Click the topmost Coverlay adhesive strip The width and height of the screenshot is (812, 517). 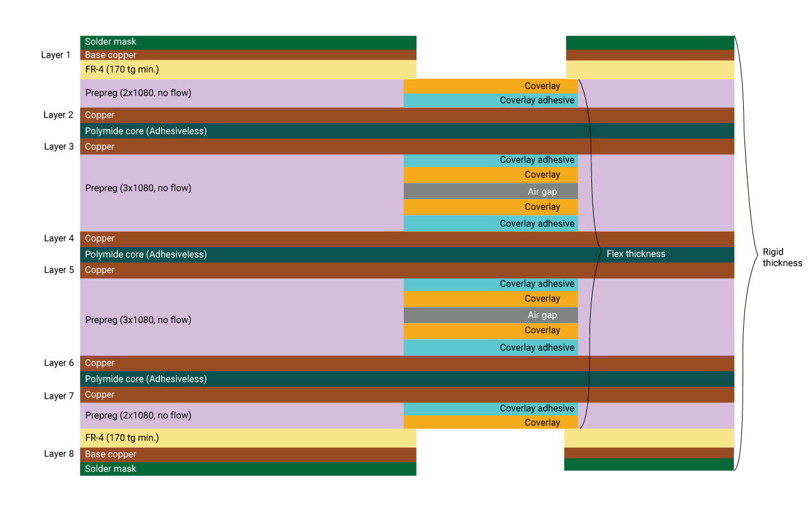point(490,100)
